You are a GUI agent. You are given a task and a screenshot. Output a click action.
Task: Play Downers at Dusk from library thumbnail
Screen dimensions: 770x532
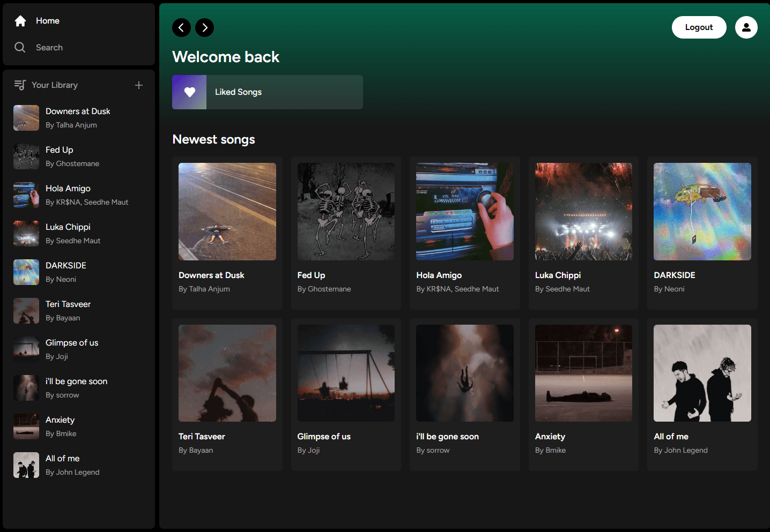pyautogui.click(x=26, y=118)
